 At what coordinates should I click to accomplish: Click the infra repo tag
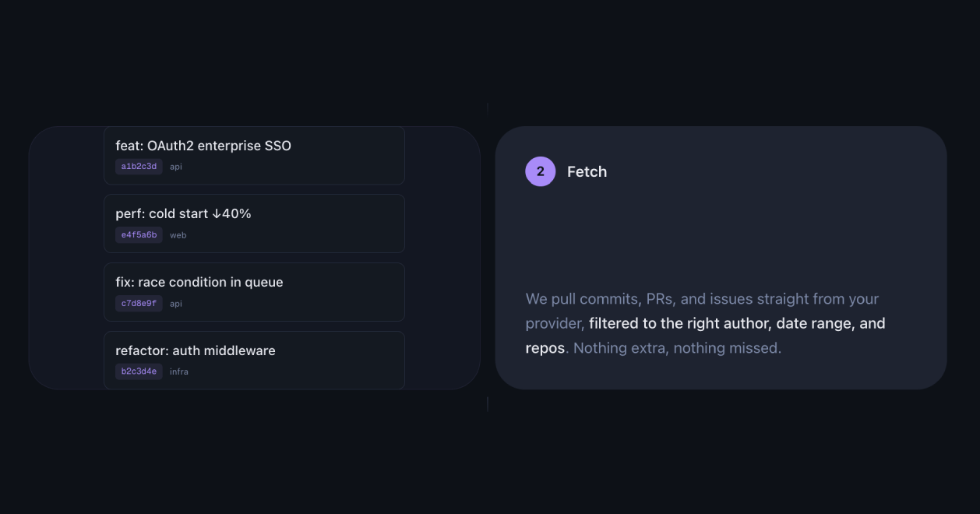coord(179,371)
